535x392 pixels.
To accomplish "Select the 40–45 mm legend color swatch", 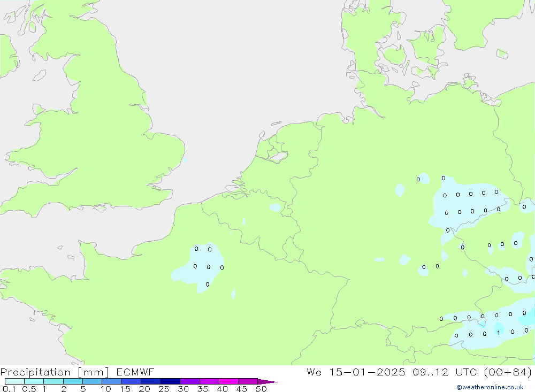I will coord(228,381).
